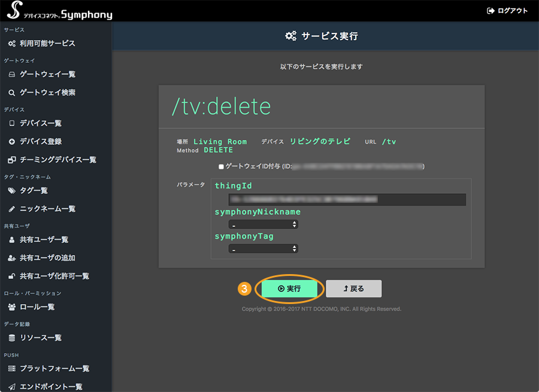539x392 pixels.
Task: Open the symphonyNickname dropdown
Action: [264, 224]
